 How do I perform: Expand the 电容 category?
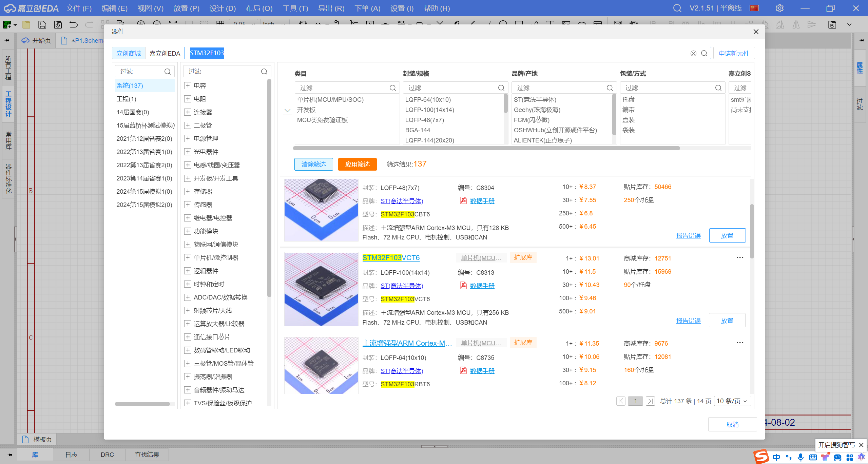tap(188, 85)
